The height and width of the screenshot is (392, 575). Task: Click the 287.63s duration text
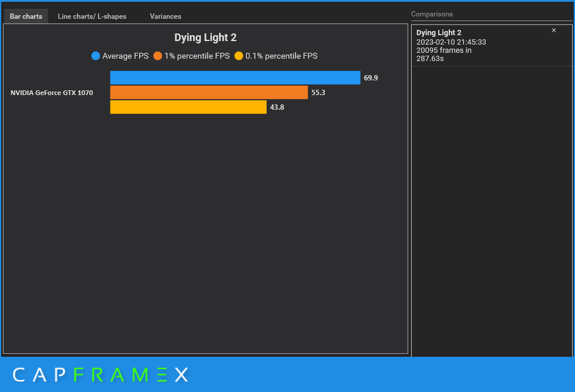coord(430,59)
